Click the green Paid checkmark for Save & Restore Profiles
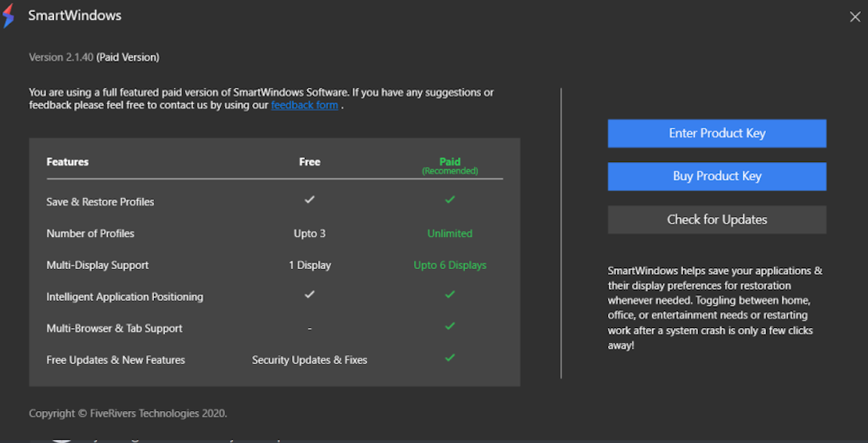The image size is (868, 443). pyautogui.click(x=450, y=200)
